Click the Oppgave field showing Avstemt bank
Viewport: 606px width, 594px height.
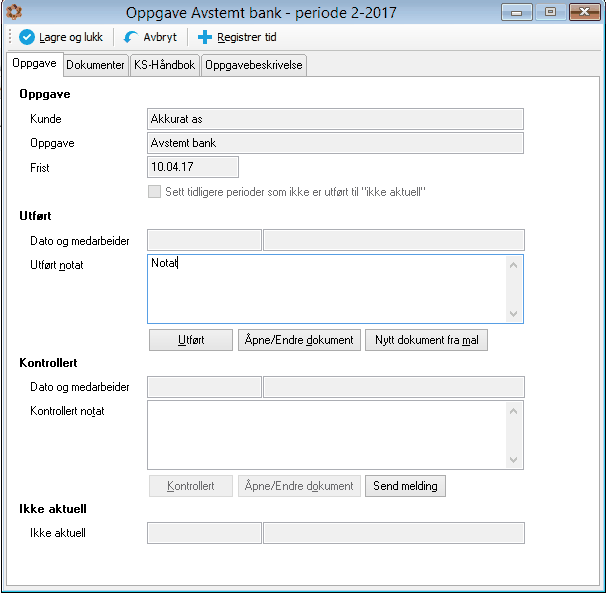(x=335, y=143)
